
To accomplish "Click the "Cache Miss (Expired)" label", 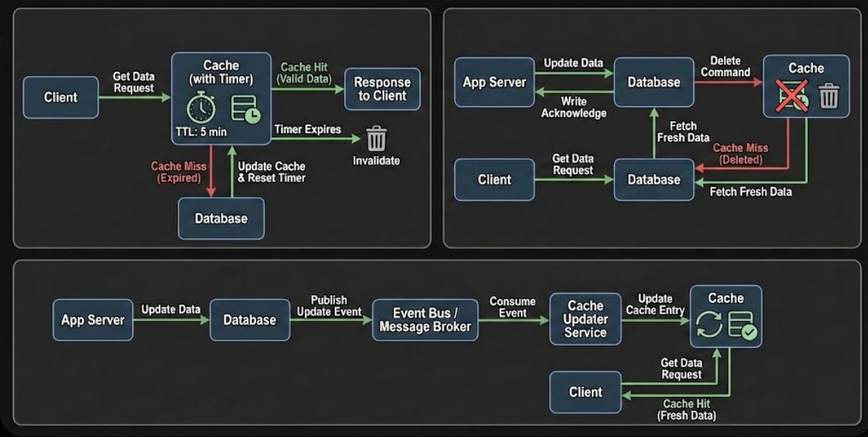I will click(179, 172).
